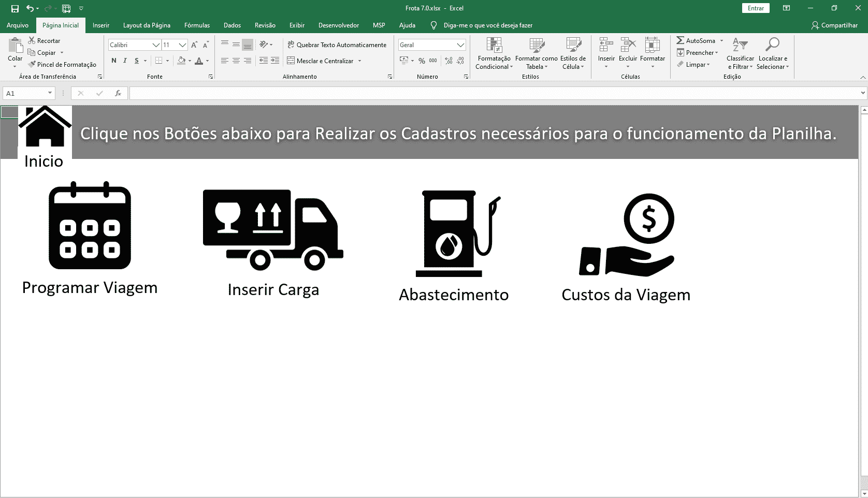Align text to the middle vertically
This screenshot has width=868, height=498.
pos(236,45)
